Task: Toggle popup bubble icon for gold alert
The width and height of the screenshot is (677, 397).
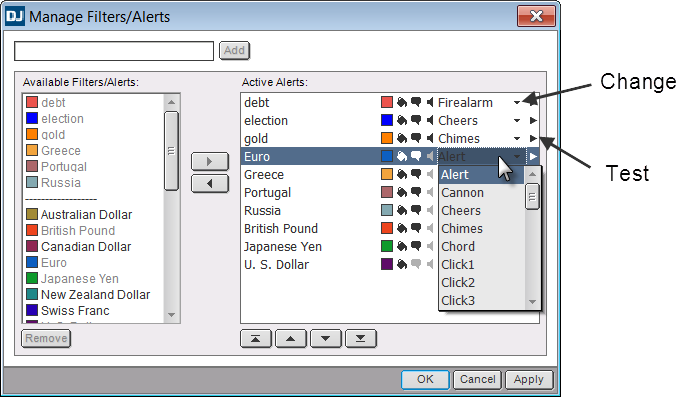Action: point(416,138)
